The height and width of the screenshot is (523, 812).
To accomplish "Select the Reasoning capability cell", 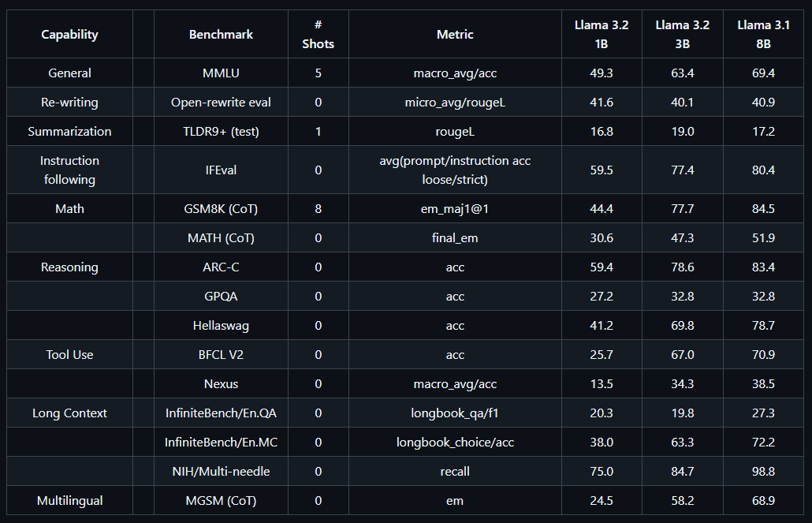I will point(69,267).
